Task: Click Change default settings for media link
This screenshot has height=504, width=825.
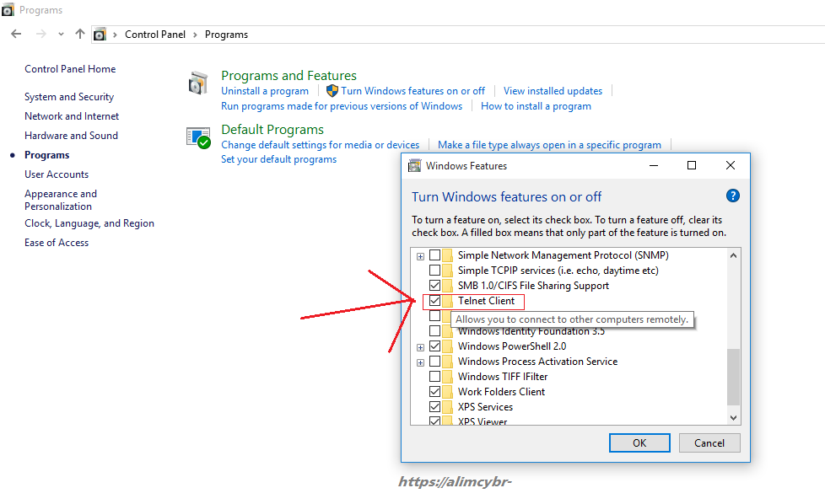Action: pyautogui.click(x=320, y=144)
